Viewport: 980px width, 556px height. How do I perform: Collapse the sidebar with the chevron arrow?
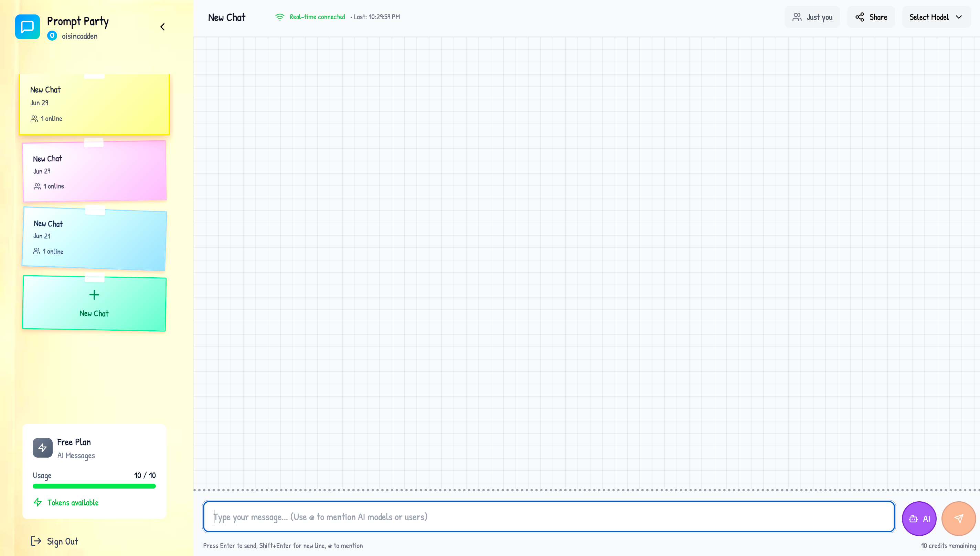tap(162, 27)
